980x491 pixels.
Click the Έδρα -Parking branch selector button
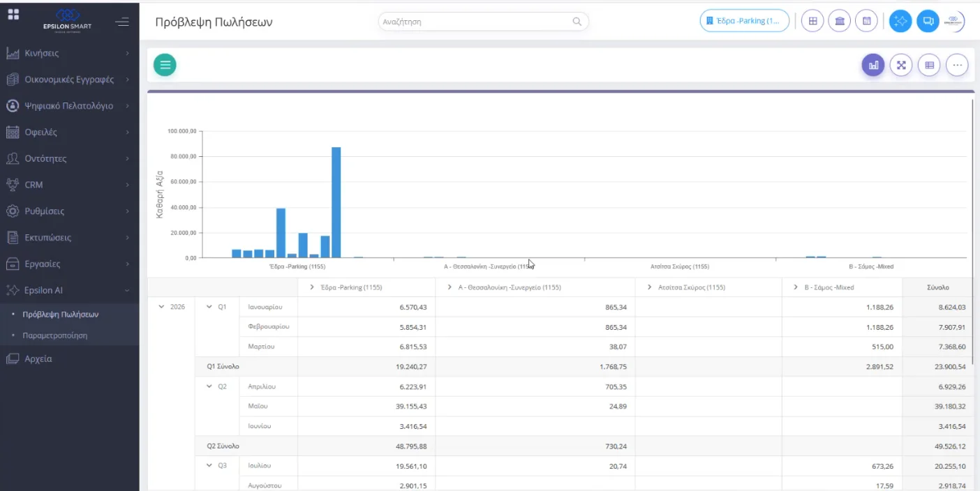tap(744, 21)
